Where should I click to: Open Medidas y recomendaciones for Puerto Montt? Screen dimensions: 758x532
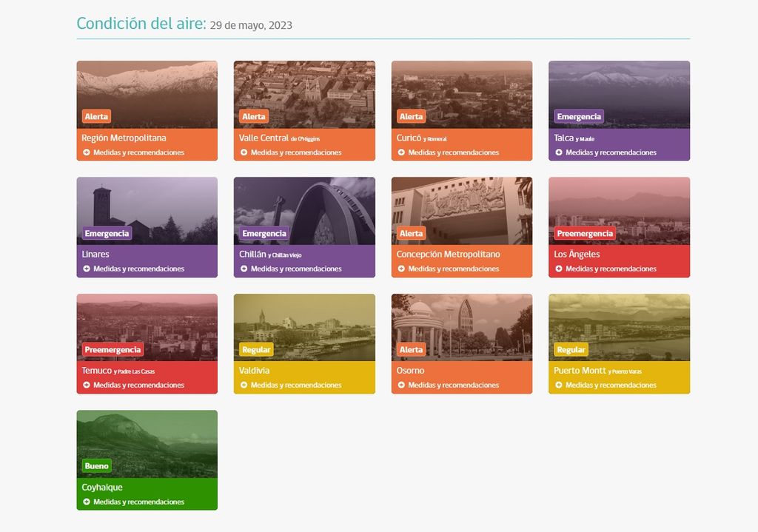[606, 385]
